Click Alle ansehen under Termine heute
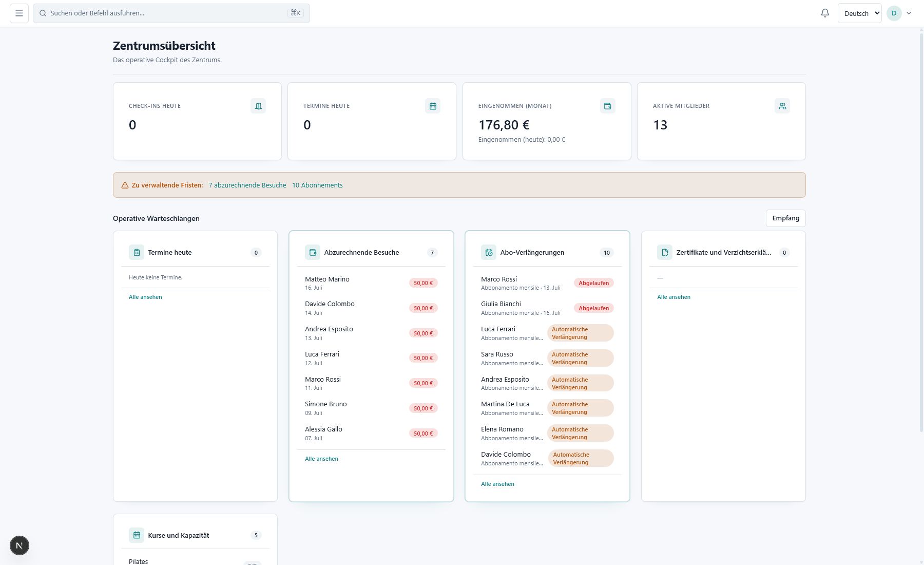 click(145, 297)
